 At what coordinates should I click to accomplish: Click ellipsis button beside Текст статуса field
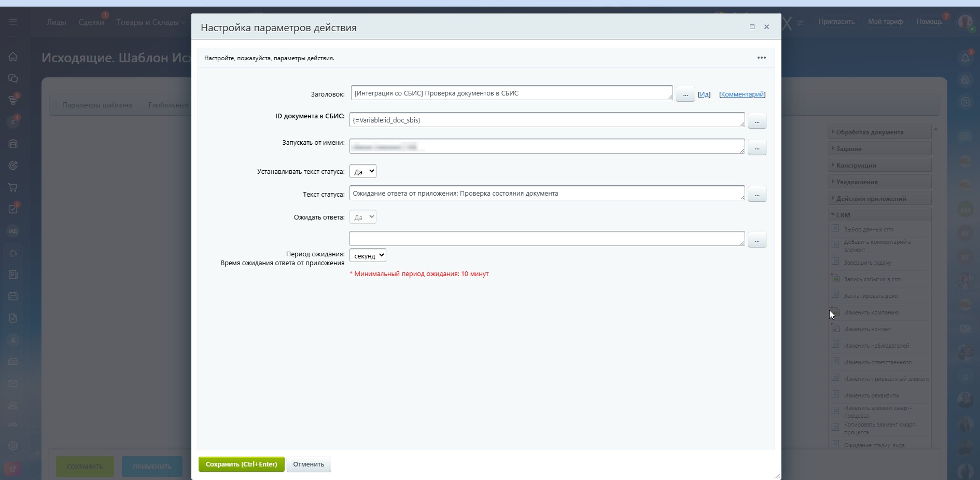click(757, 194)
